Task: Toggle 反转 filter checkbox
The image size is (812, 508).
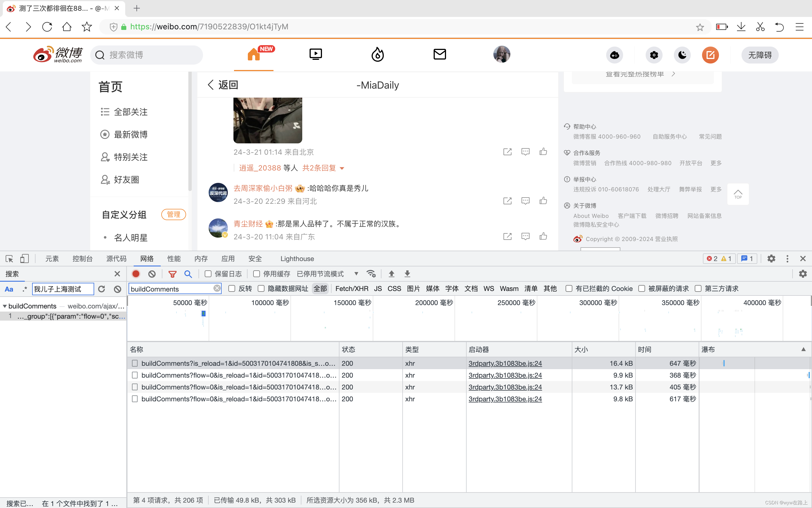Action: click(x=231, y=289)
